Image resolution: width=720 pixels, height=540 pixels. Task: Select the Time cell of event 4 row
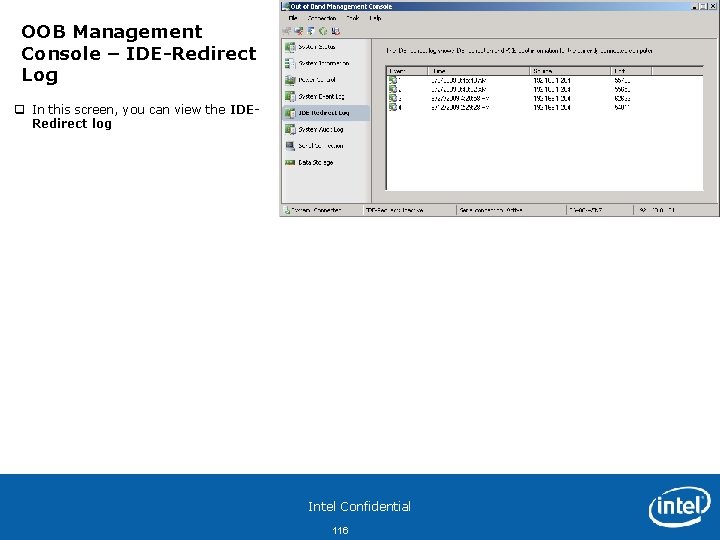(x=460, y=107)
